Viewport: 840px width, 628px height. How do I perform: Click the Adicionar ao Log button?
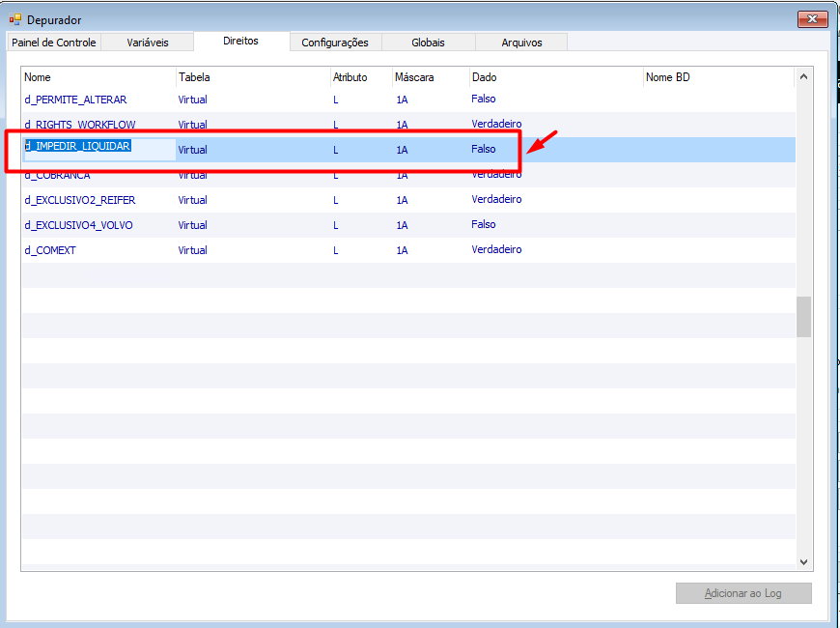tap(743, 593)
